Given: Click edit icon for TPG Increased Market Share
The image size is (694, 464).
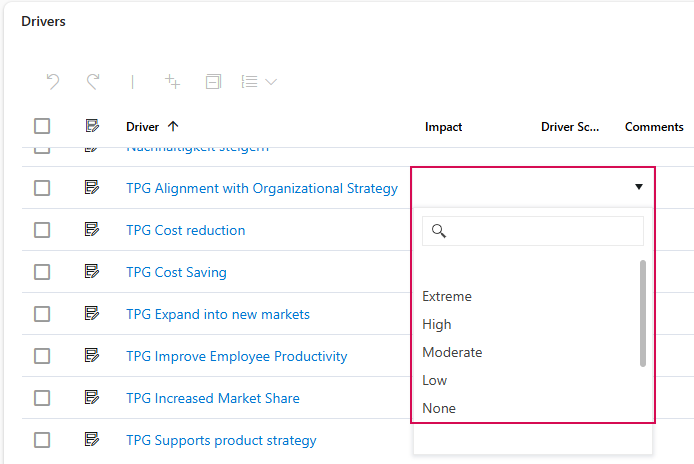Looking at the screenshot, I should tap(93, 398).
